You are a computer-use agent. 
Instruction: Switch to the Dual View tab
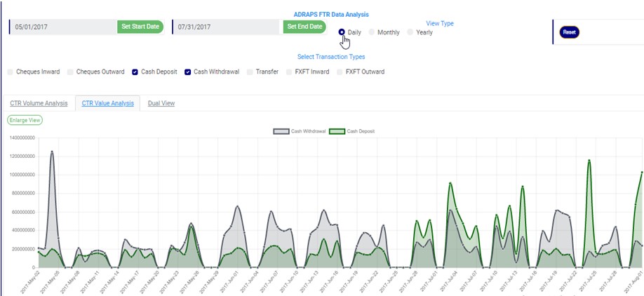click(x=161, y=103)
